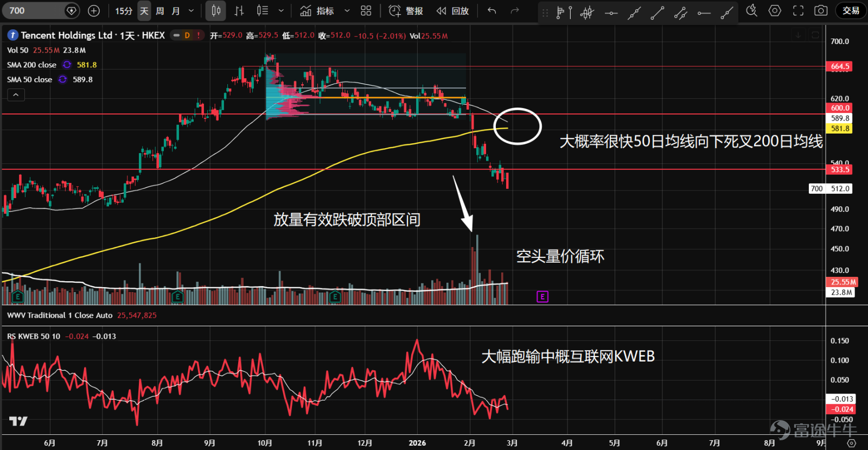Expand the favorite indicators dropdown arrow
The image size is (868, 450).
[x=347, y=10]
